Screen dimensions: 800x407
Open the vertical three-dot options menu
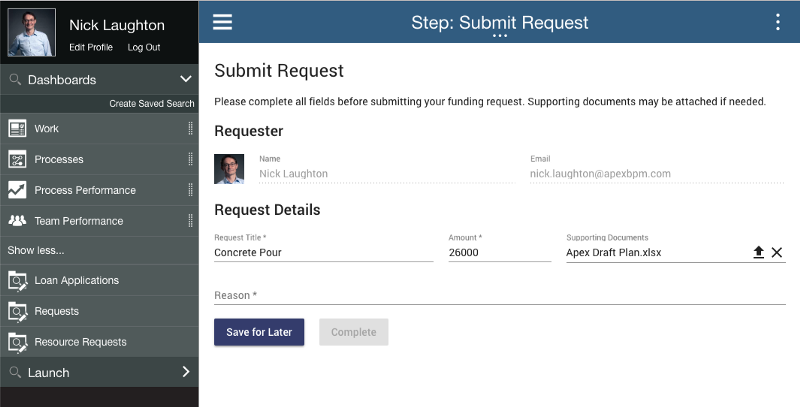coord(778,22)
